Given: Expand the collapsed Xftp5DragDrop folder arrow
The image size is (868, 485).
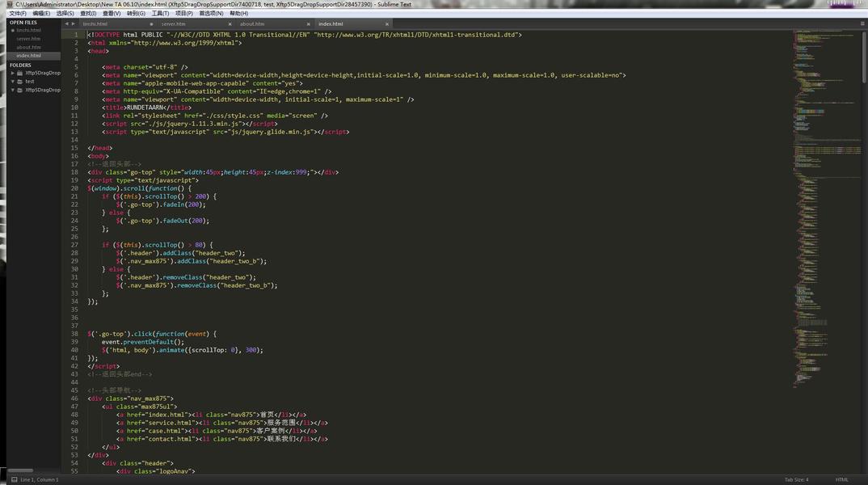Looking at the screenshot, I should coord(13,73).
